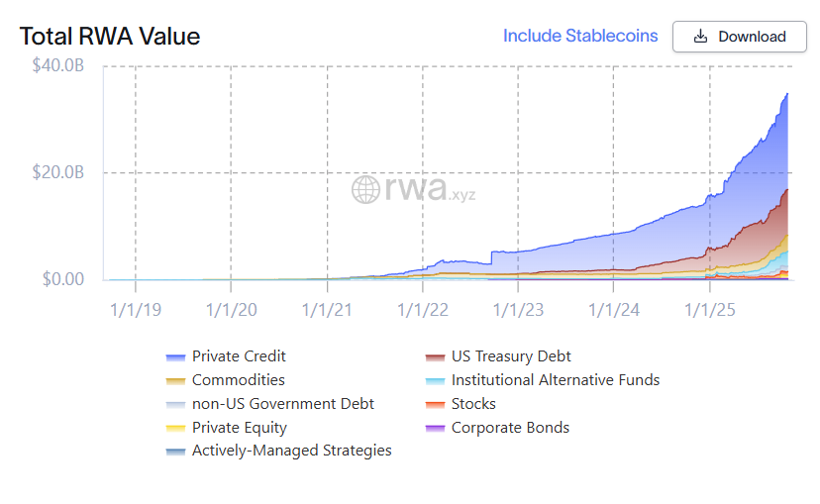Hide the Institutional Alternative Funds series label
The image size is (820, 504).
click(556, 380)
